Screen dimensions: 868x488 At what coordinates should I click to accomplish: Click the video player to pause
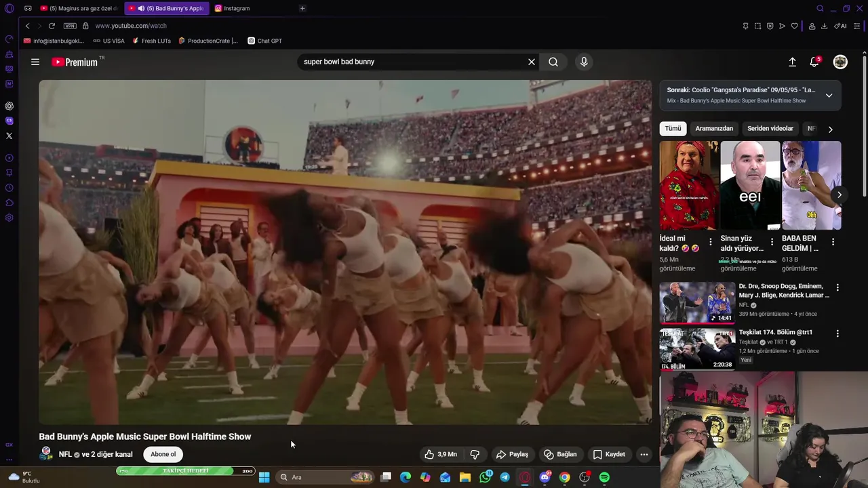(x=345, y=252)
